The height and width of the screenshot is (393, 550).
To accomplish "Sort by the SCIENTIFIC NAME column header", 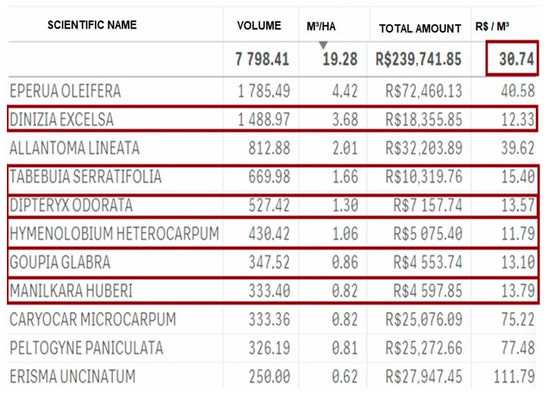I will (92, 25).
